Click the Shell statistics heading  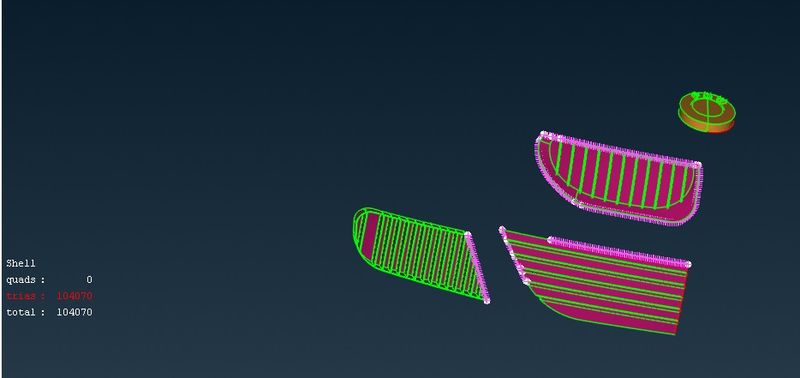coord(21,263)
